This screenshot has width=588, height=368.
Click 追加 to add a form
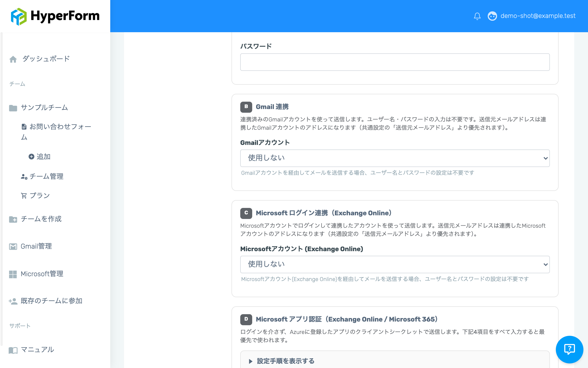[x=43, y=156]
